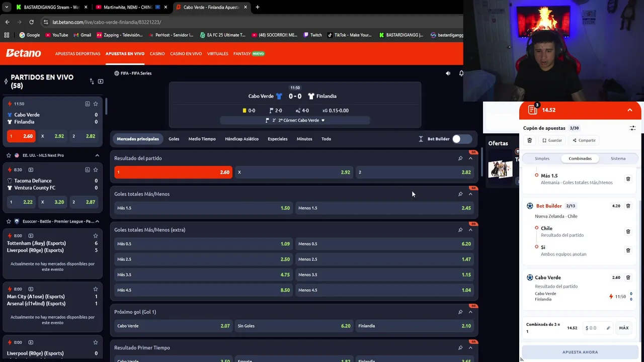The image size is (644, 362).
Task: Collapse the Resultado Primer Tiempo market
Action: point(470,347)
